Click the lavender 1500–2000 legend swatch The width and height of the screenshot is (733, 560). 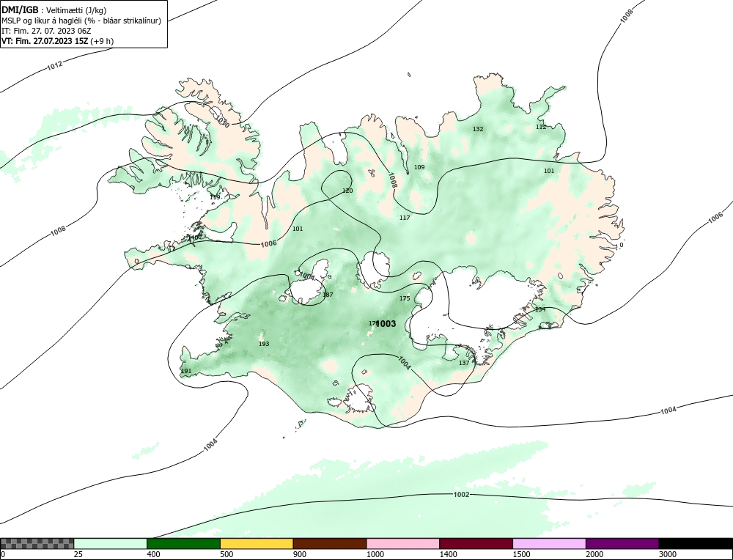(x=549, y=543)
